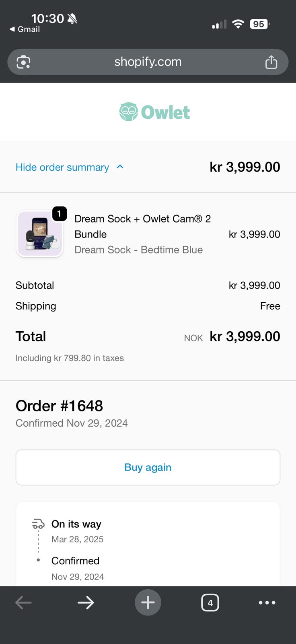Tap the Wi-Fi status icon
Screen dimensions: 296x644
click(x=238, y=24)
